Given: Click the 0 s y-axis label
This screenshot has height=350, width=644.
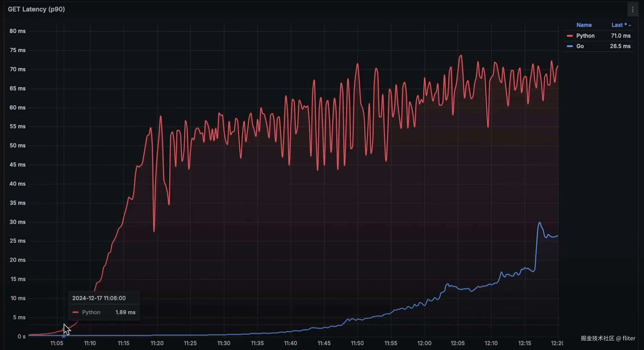Looking at the screenshot, I should [21, 336].
